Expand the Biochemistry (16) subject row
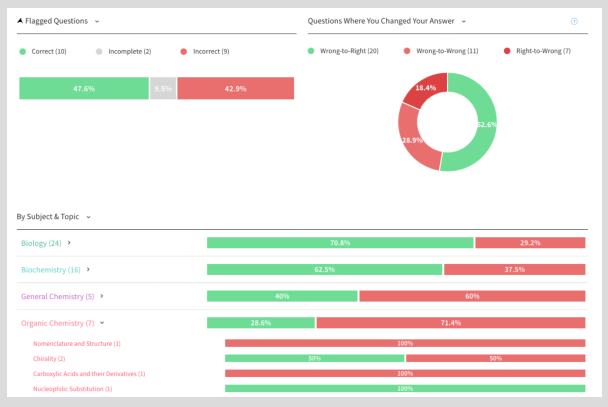 (x=88, y=269)
